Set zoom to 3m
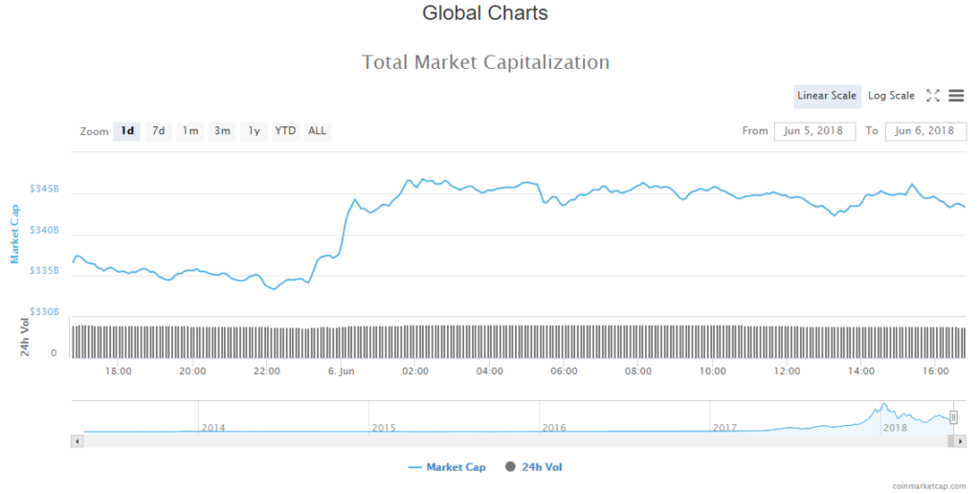Screen dimensions: 980x494 pos(222,131)
